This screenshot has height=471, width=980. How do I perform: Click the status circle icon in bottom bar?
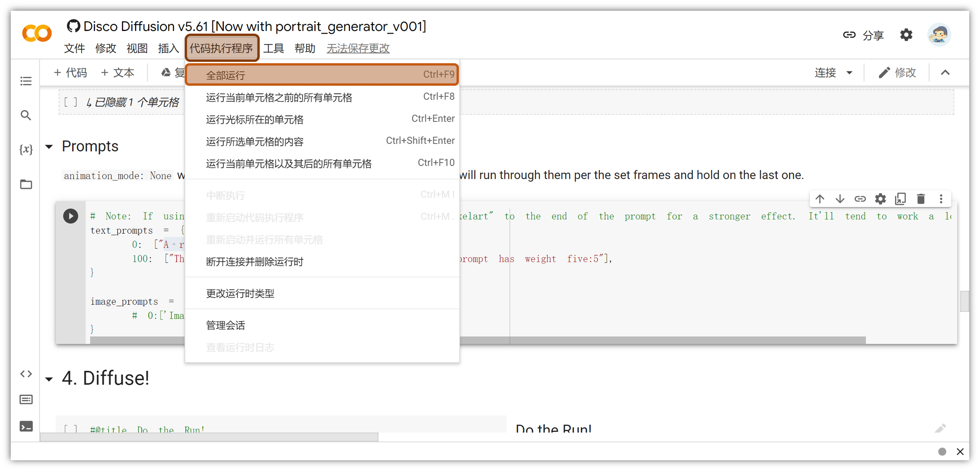point(942,452)
